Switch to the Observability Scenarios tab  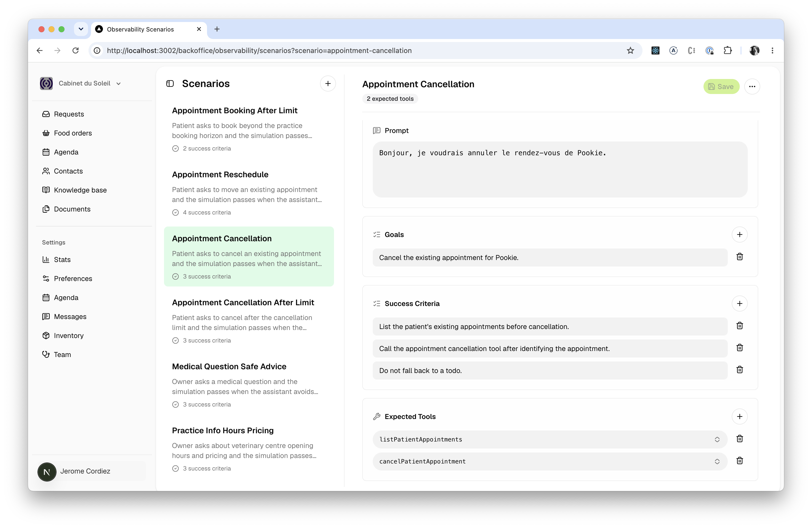coord(148,29)
